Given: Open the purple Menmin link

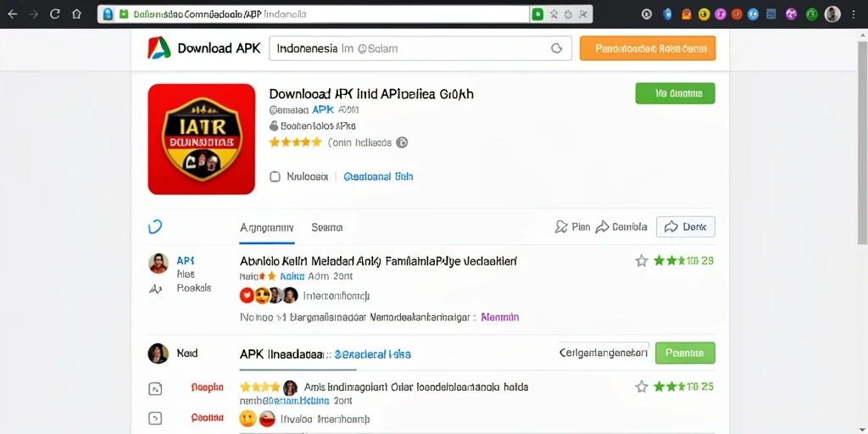Looking at the screenshot, I should click(500, 317).
